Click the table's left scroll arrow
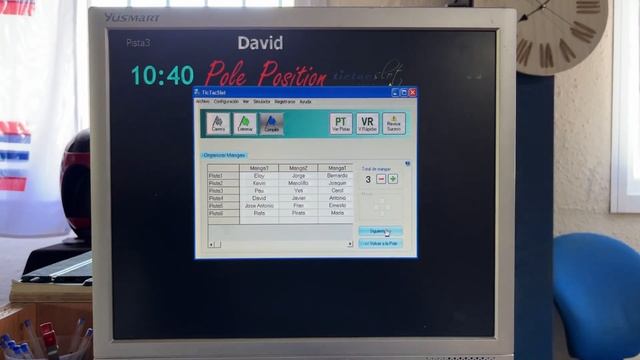640x360 pixels. (x=211, y=244)
